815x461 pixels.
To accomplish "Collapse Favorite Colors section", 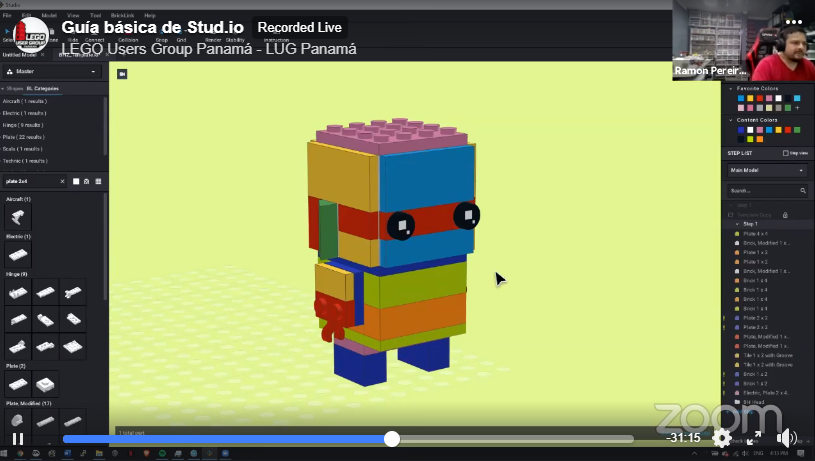I will pyautogui.click(x=731, y=89).
